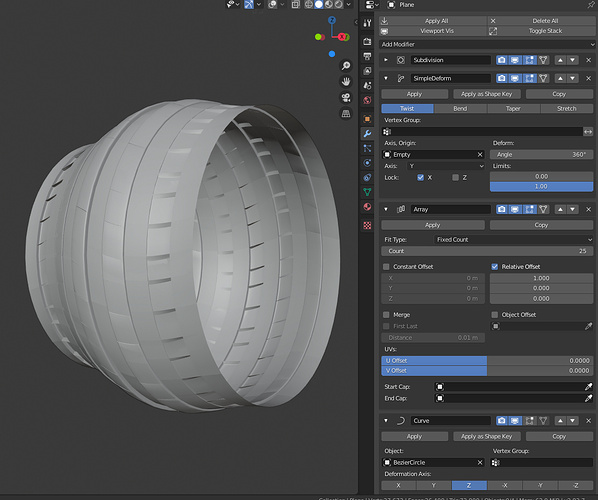The height and width of the screenshot is (500, 598).
Task: Click the Toggle Stack button
Action: point(541,31)
